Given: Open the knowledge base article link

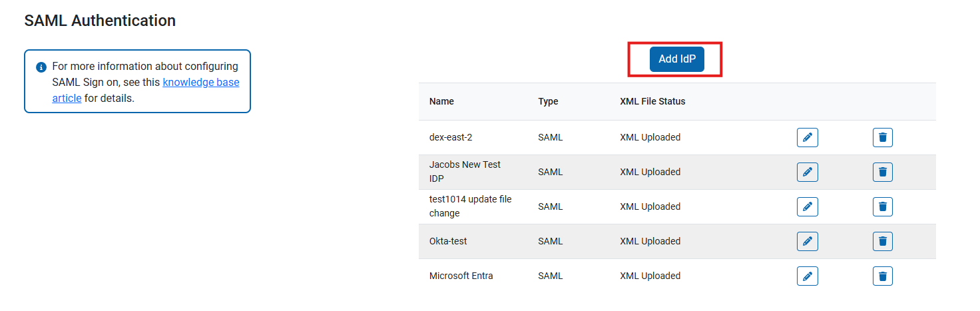Looking at the screenshot, I should [x=200, y=83].
